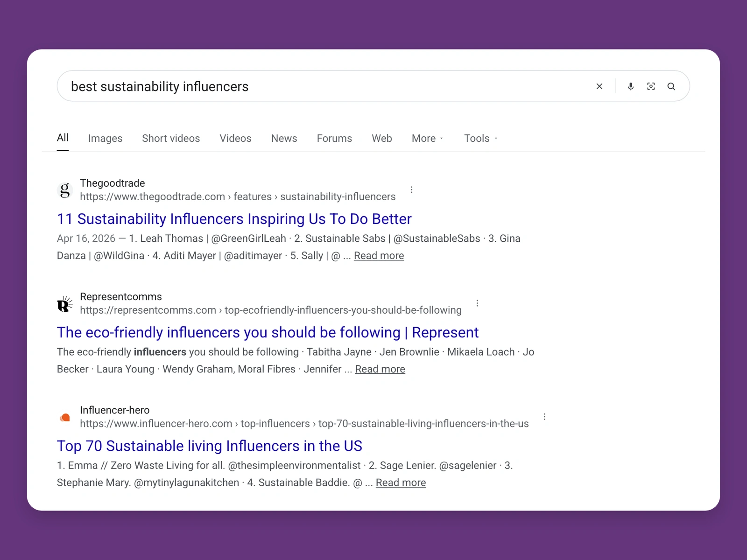Image resolution: width=747 pixels, height=560 pixels.
Task: Select the All results tab
Action: coord(63,138)
